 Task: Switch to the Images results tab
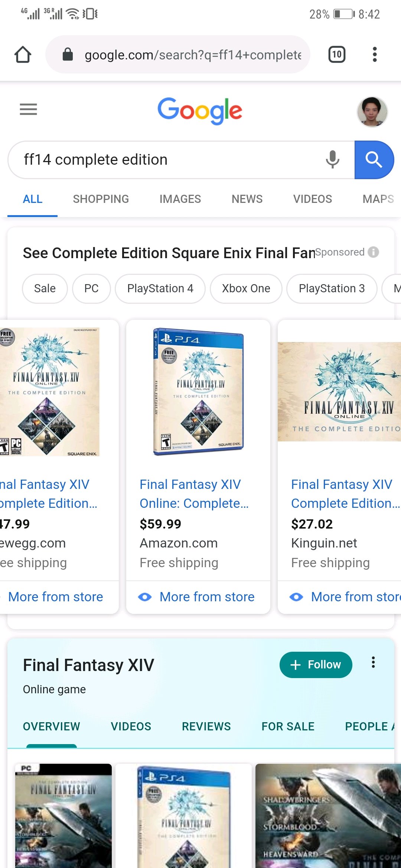(180, 199)
